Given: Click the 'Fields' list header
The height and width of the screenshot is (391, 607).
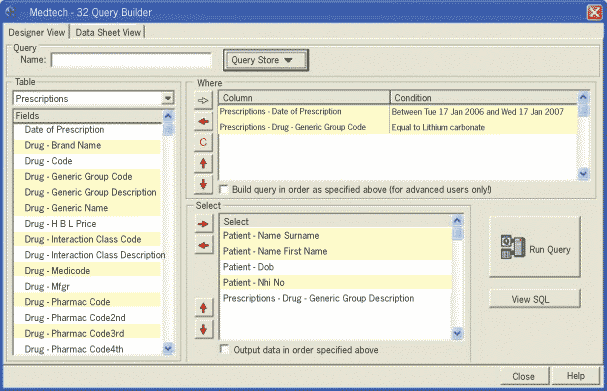Looking at the screenshot, I should coord(87,116).
